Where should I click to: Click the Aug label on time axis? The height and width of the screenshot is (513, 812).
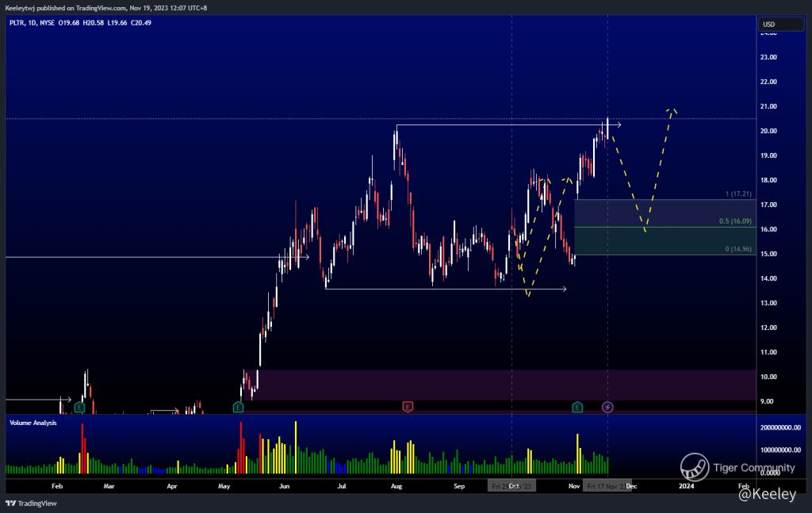click(396, 486)
